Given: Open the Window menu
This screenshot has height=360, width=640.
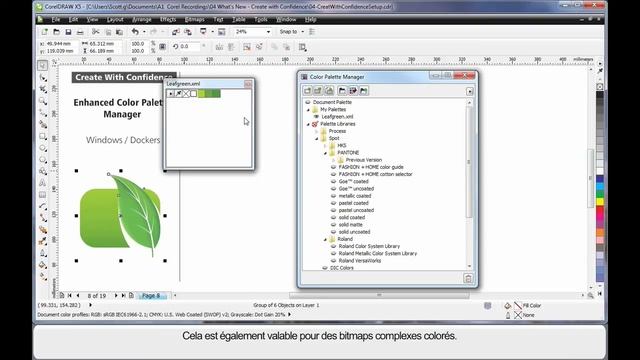Looking at the screenshot, I should (x=286, y=20).
